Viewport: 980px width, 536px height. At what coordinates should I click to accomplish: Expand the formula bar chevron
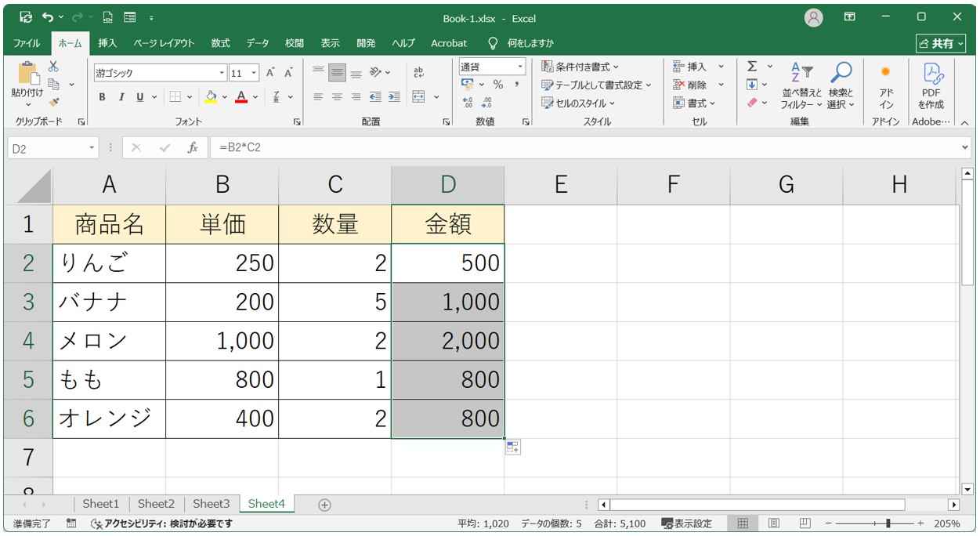965,147
